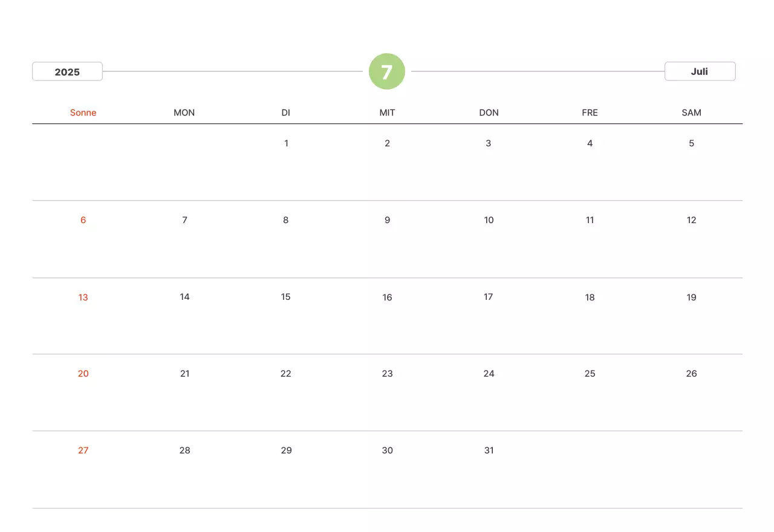Viewport: 774px width, 532px height.
Task: Select date 26 in the calendar
Action: (x=691, y=374)
